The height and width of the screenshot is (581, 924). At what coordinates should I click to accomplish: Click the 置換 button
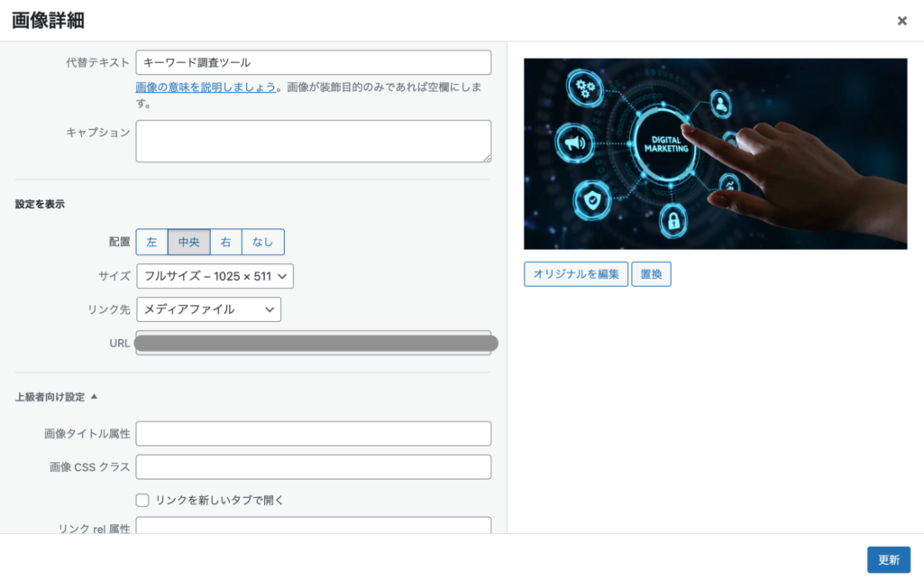(651, 273)
